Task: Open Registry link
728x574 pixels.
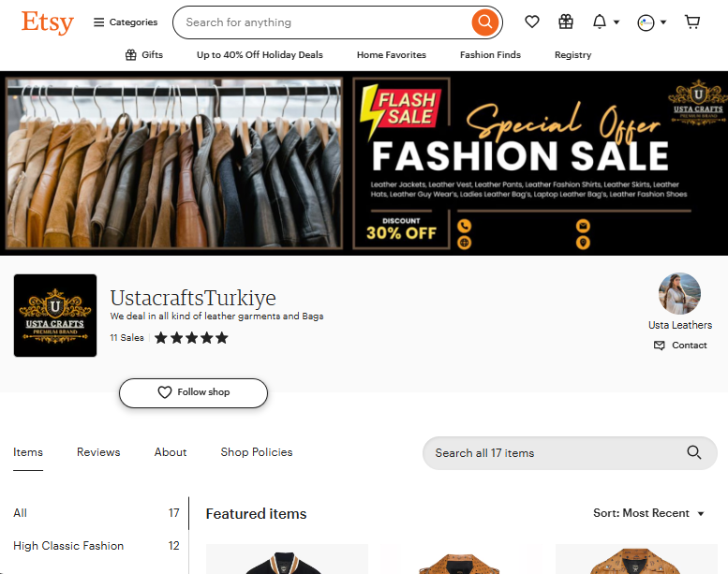Action: coord(572,54)
